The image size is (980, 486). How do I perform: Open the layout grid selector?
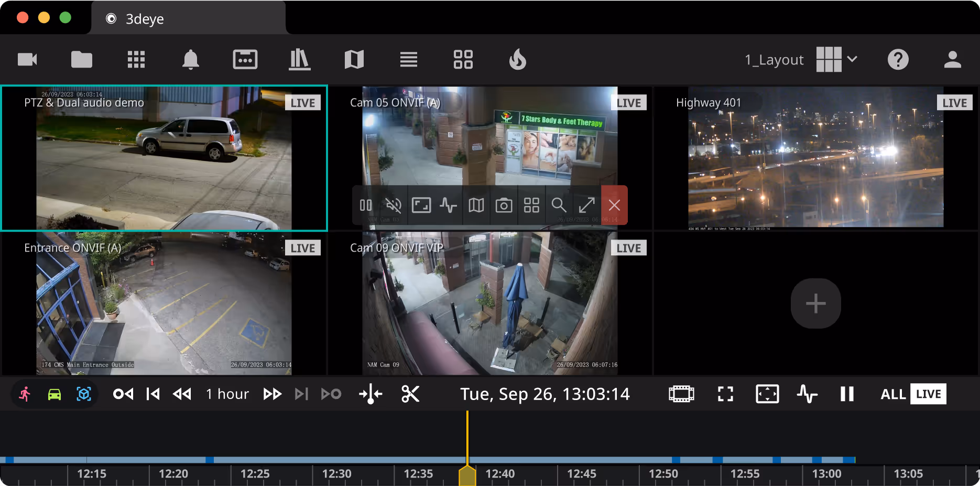point(829,60)
